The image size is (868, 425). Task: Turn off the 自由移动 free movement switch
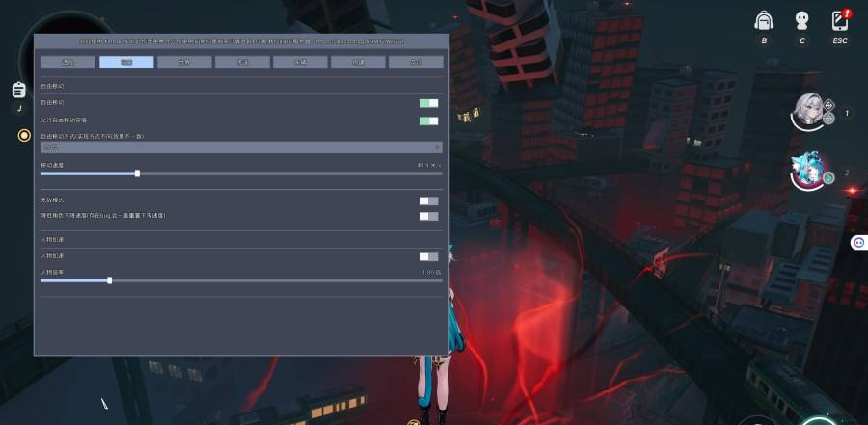[428, 103]
